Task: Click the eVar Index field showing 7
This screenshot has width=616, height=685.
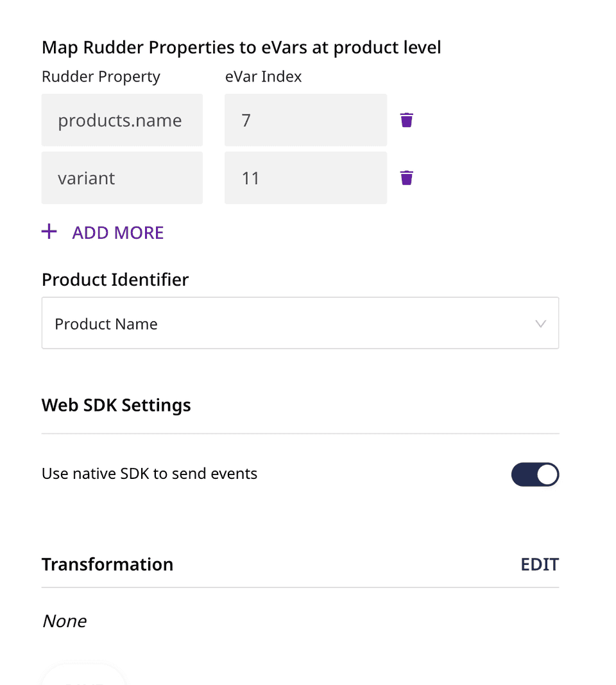Action: pos(305,120)
